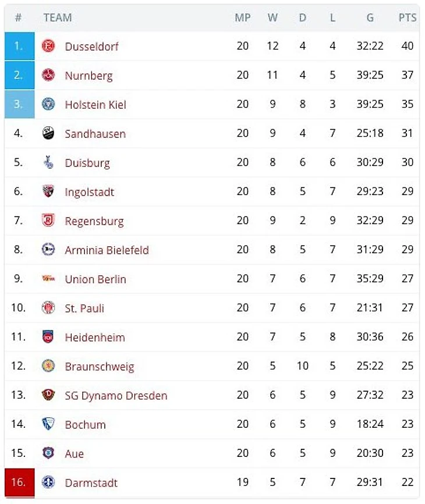
Task: Open the Arminia Bielefeld team page
Action: (107, 250)
